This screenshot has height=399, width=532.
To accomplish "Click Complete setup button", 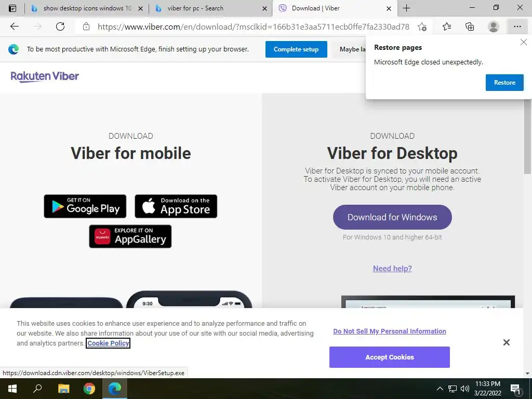I will tap(296, 49).
